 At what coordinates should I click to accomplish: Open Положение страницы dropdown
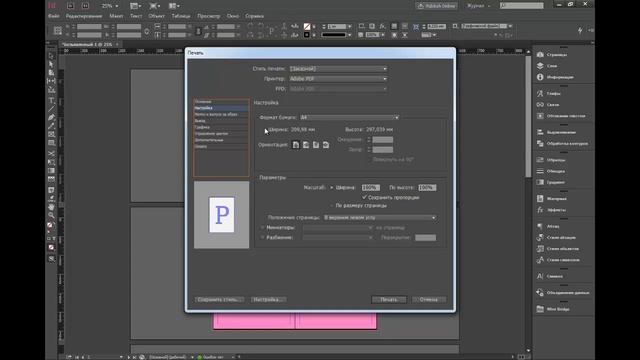tap(380, 218)
